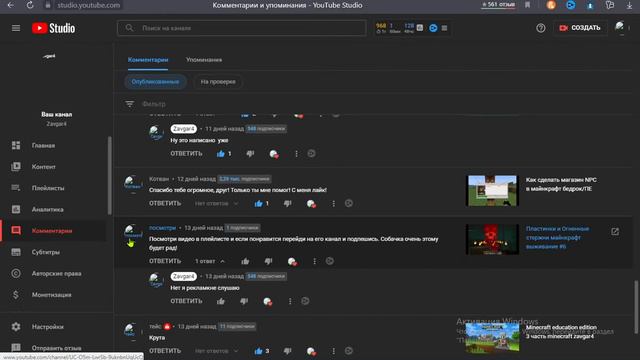Click the help question mark icon
640x360 pixels.
click(x=540, y=28)
